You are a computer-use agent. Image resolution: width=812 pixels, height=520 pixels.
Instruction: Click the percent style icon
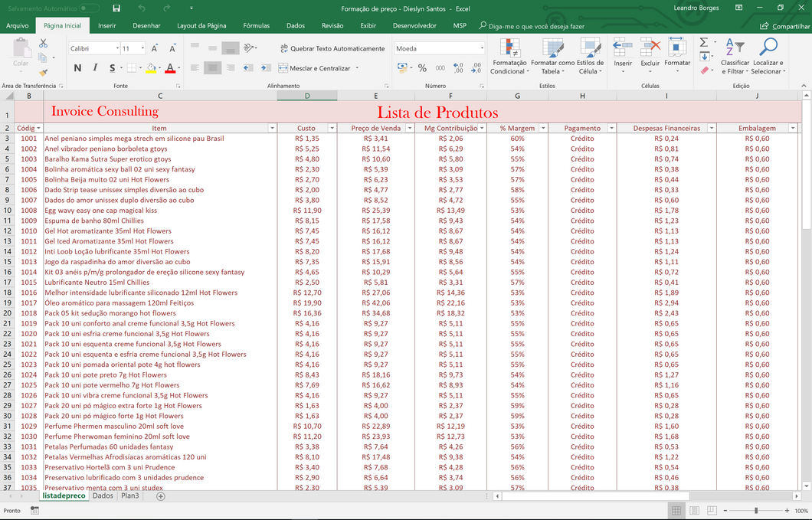coord(422,68)
